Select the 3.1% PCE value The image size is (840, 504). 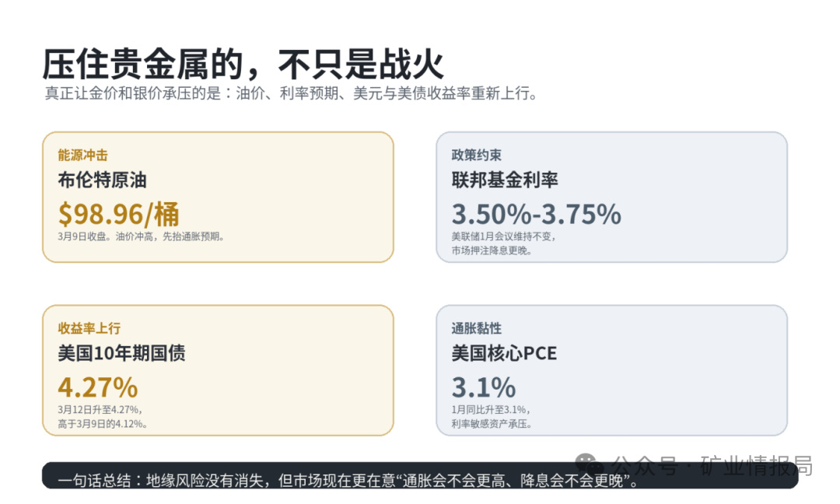pyautogui.click(x=483, y=387)
